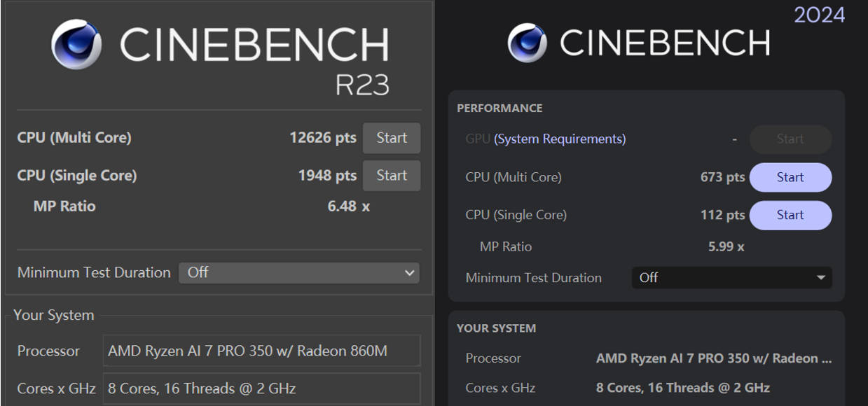Start the Cinebench 2024 Single Core test

pyautogui.click(x=790, y=216)
